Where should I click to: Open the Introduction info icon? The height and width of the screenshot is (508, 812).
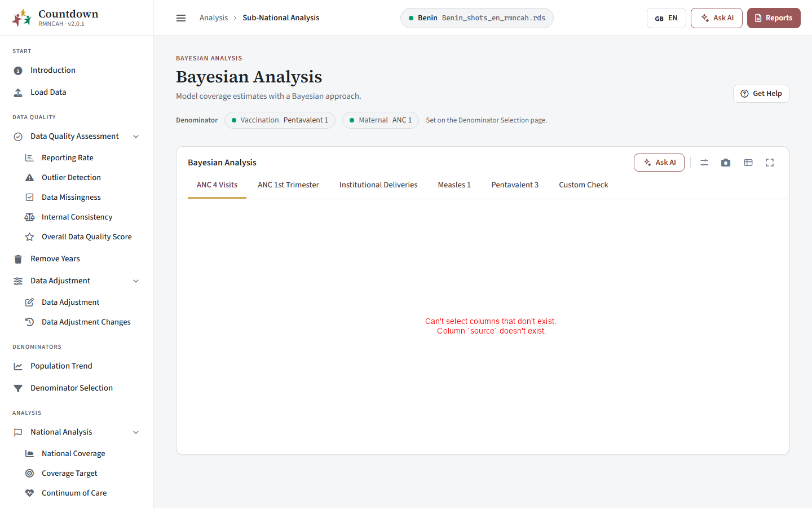pos(18,71)
